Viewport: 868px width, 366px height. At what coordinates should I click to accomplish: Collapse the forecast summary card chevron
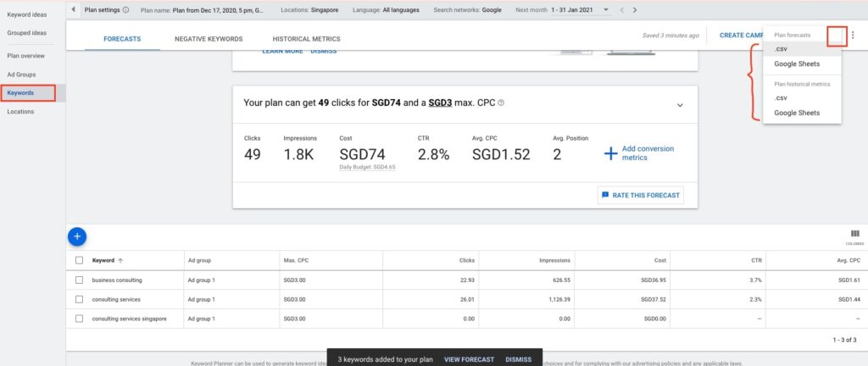681,105
